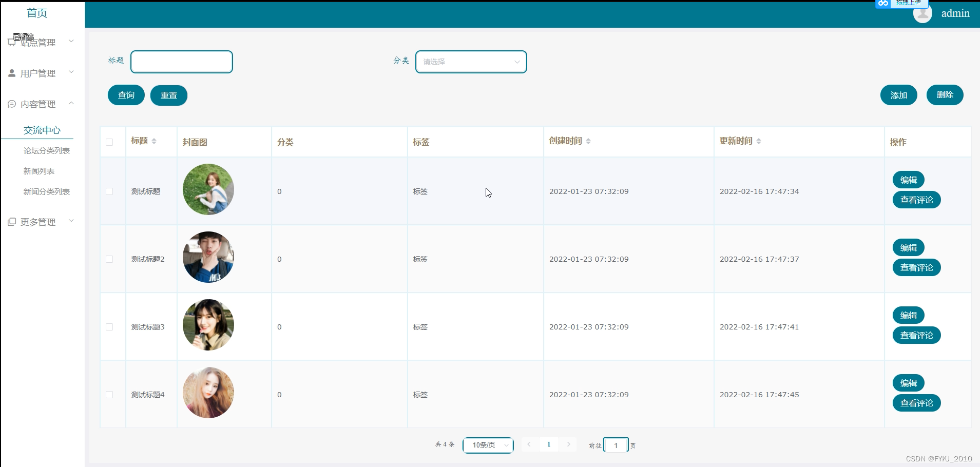
Task: Click the admin user avatar icon
Action: (923, 13)
